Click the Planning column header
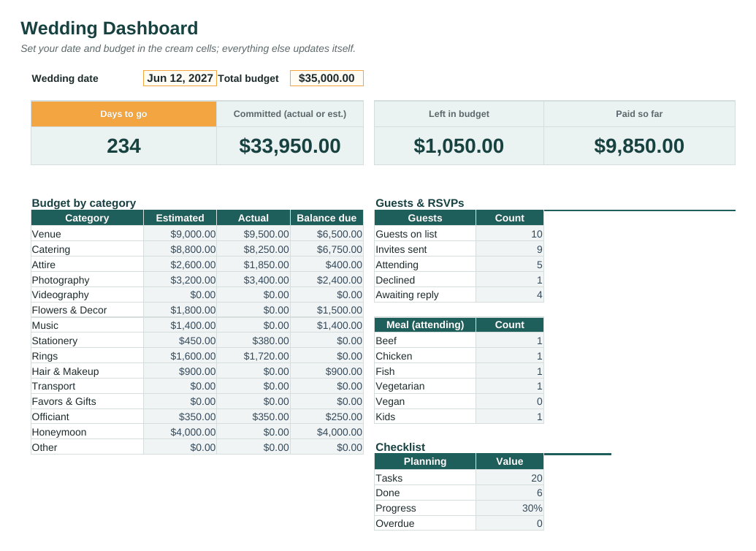Image resolution: width=756 pixels, height=551 pixels. [x=425, y=461]
